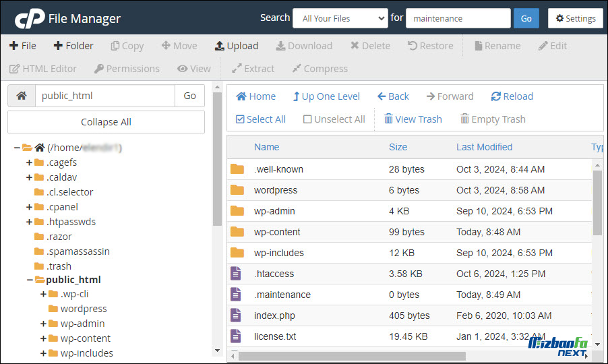Click the cPanel logo icon
Viewport: 608px width, 364px height.
[30, 18]
